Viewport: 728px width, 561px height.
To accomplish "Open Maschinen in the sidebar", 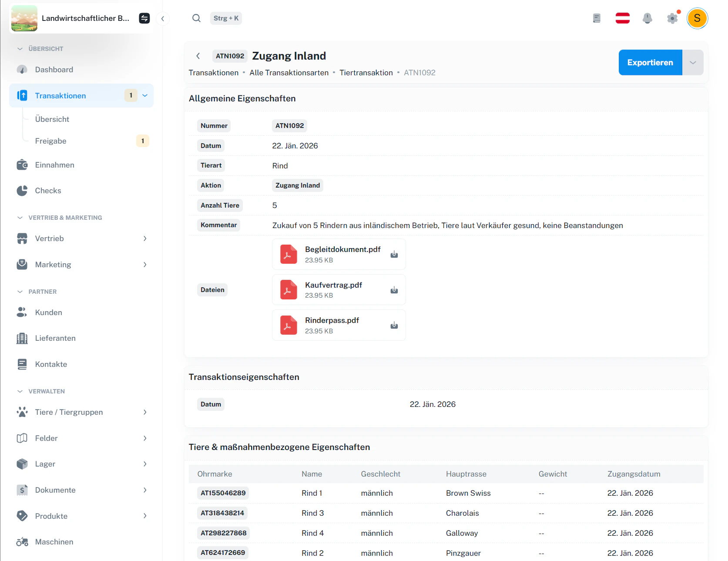I will 81,542.
